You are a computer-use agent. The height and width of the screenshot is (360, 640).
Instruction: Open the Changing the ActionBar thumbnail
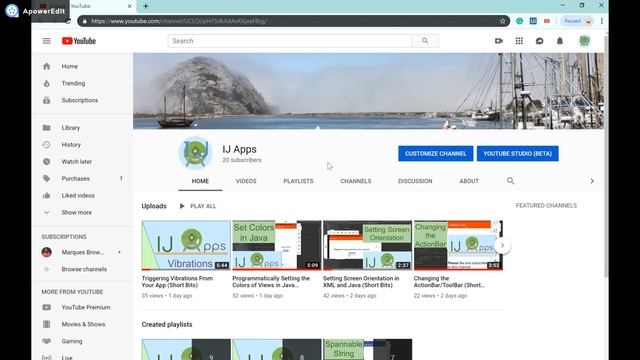click(458, 245)
